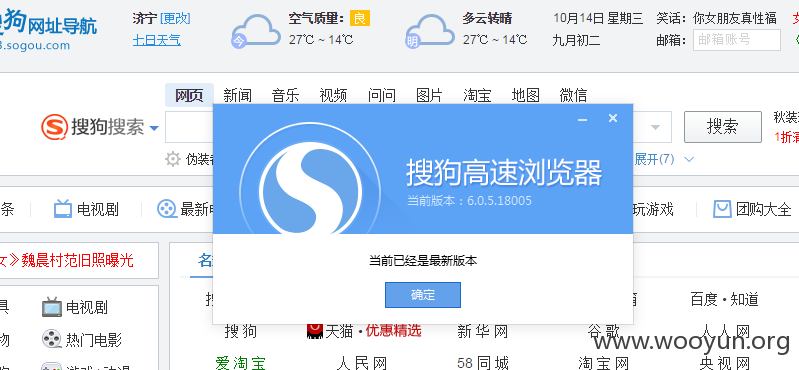Click the TV icon in category bar
The image size is (799, 370).
click(x=63, y=209)
